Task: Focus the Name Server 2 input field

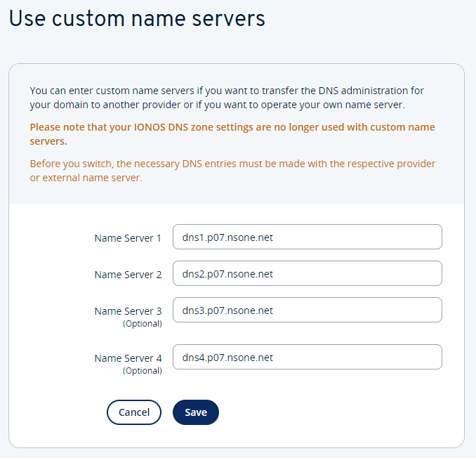Action: pyautogui.click(x=308, y=273)
